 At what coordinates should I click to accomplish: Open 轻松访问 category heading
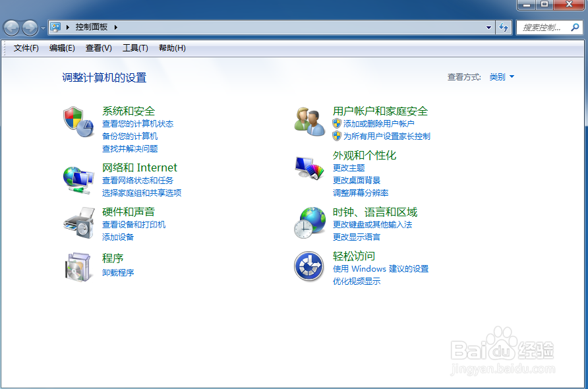pyautogui.click(x=354, y=256)
